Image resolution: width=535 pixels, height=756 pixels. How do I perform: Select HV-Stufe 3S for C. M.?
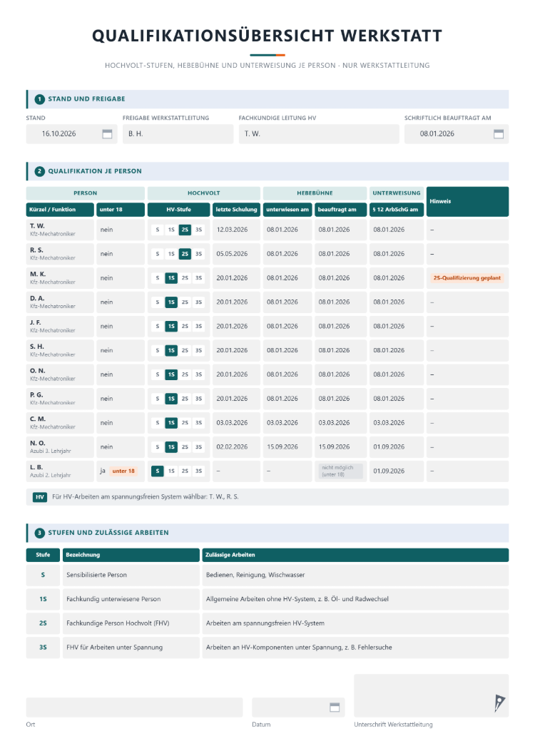199,423
